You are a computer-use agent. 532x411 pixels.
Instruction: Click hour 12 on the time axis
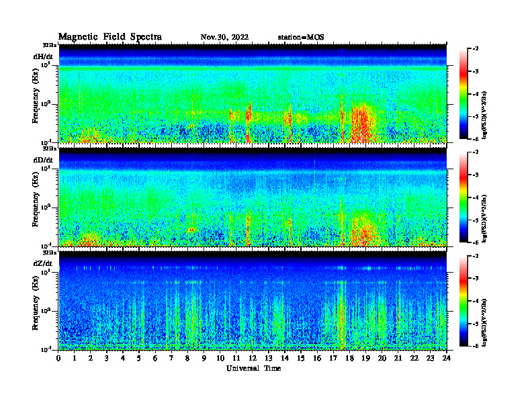click(x=252, y=358)
